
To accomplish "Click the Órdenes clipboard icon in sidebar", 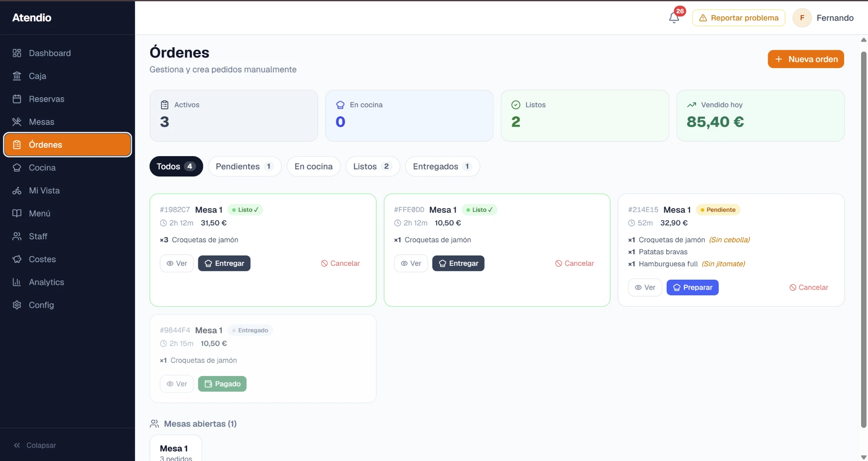I will 17,145.
